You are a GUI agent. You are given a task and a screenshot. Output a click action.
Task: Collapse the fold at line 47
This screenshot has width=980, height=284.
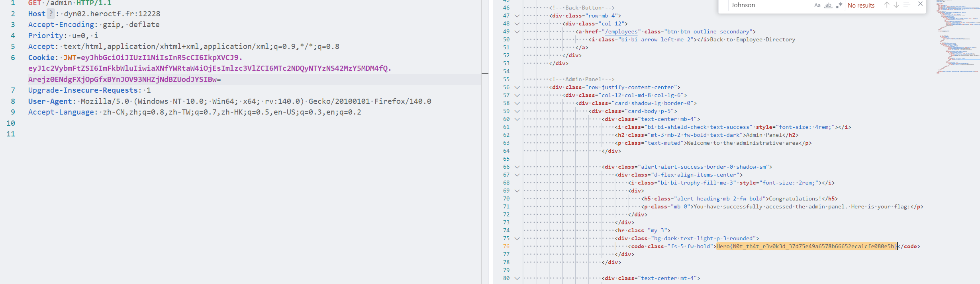pyautogui.click(x=517, y=16)
